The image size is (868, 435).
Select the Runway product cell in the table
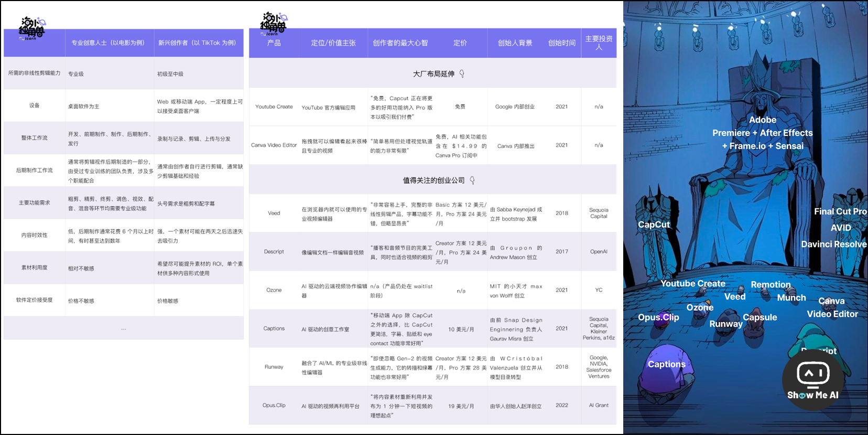click(x=274, y=367)
